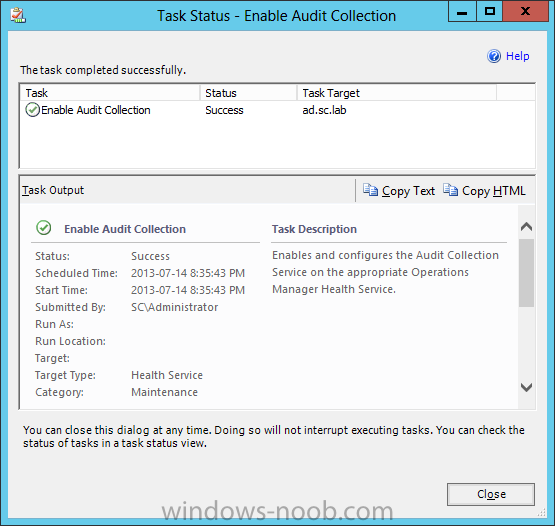555x526 pixels.
Task: Close the Task Status dialog via Close button
Action: tap(491, 494)
